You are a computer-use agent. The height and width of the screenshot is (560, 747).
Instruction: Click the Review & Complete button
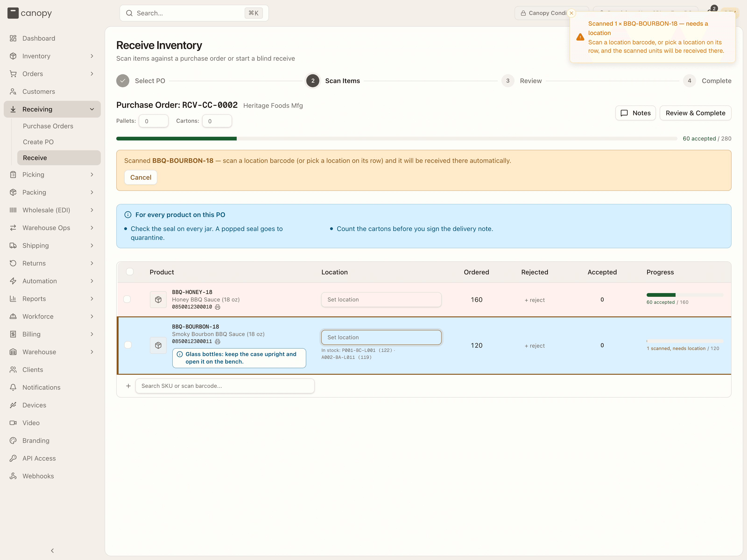pos(695,113)
